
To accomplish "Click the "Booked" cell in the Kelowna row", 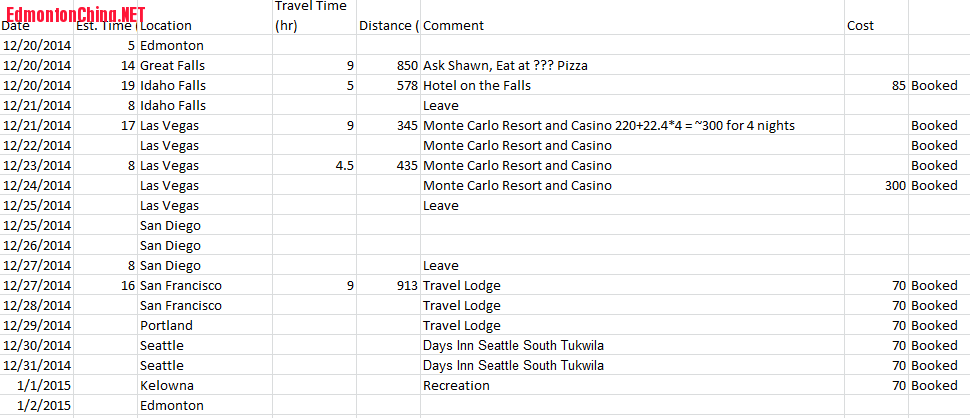I will pyautogui.click(x=934, y=385).
